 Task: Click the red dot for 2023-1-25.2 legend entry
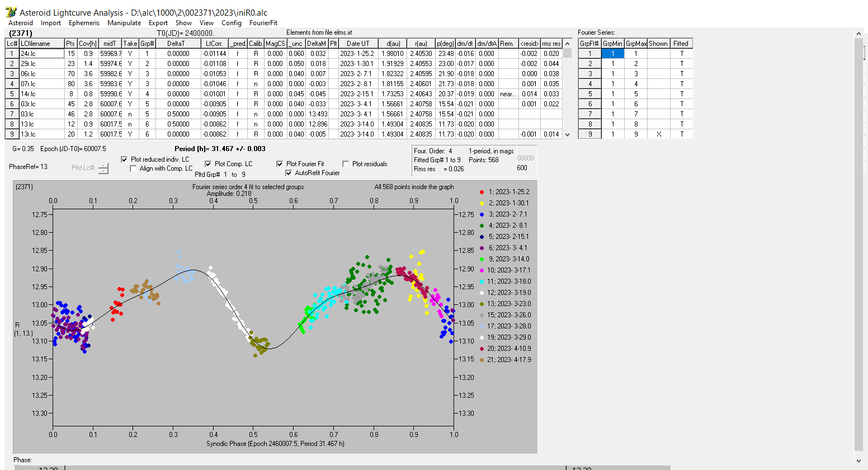tap(482, 192)
